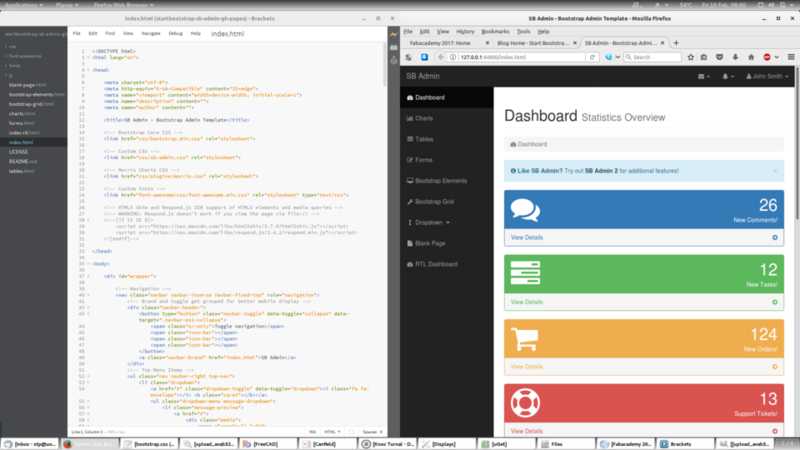
Task: Open tables.html in Brackets file tree
Action: coord(21,171)
